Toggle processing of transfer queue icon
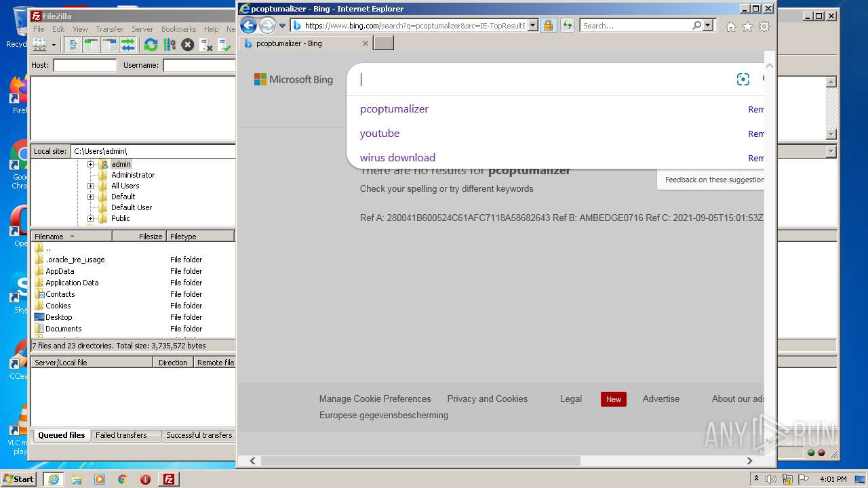This screenshot has width=868, height=488. pyautogui.click(x=170, y=45)
